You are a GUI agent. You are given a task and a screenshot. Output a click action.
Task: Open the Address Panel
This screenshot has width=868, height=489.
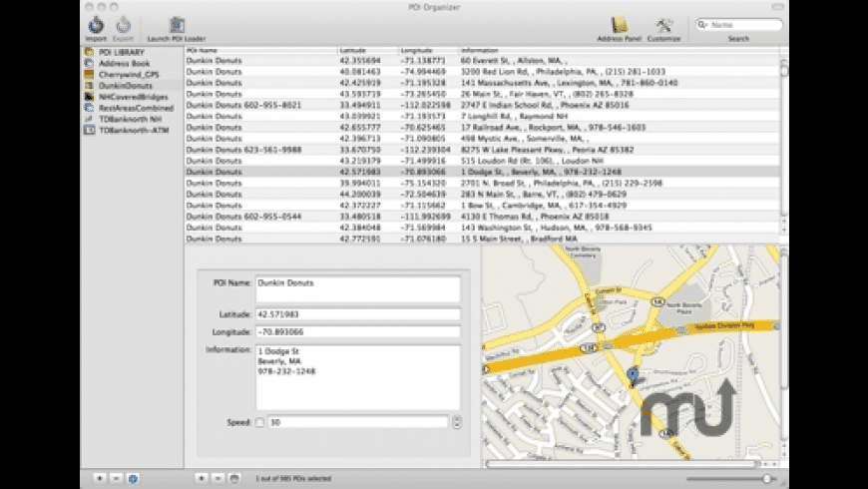point(619,26)
